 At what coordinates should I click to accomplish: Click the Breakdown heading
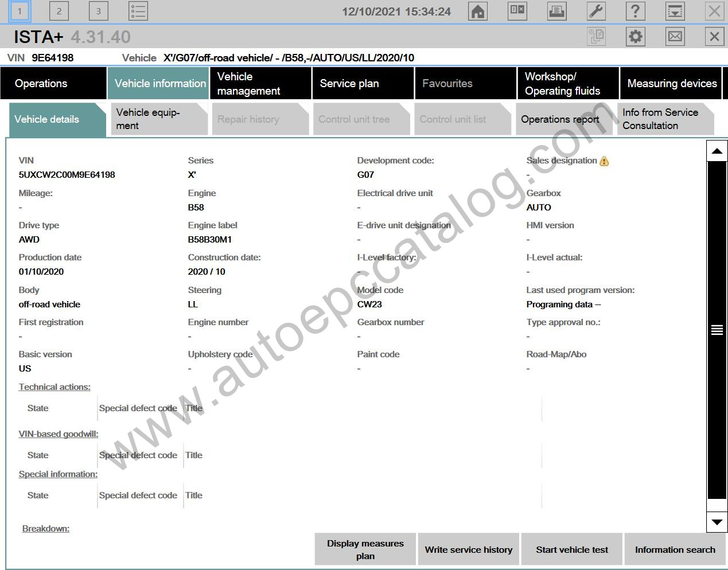(46, 529)
